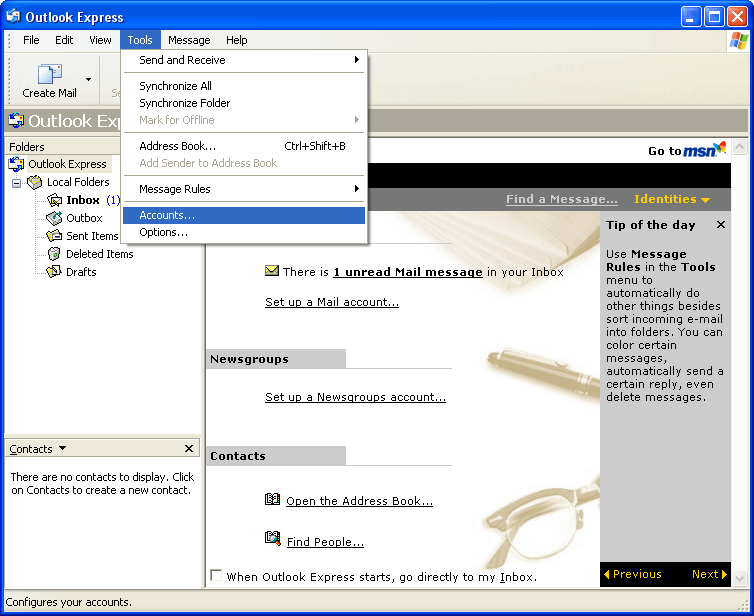The height and width of the screenshot is (616, 754).
Task: Select the Inbox folder icon
Action: point(54,200)
